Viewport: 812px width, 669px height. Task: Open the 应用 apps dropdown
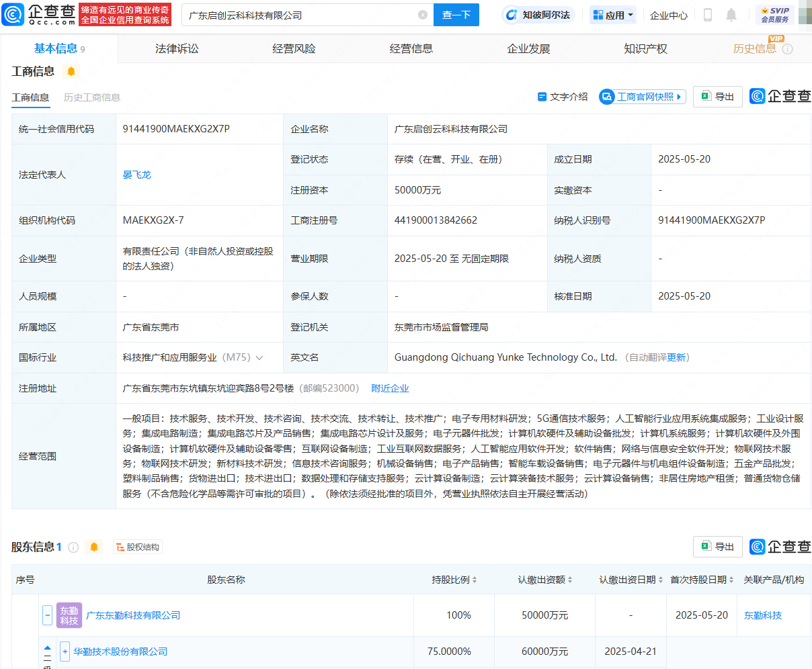pyautogui.click(x=612, y=14)
